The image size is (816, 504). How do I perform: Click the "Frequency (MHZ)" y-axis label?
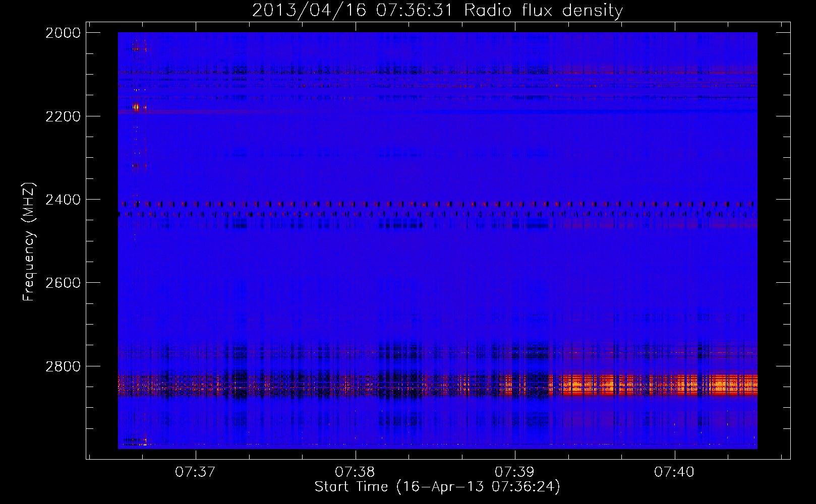pos(29,241)
